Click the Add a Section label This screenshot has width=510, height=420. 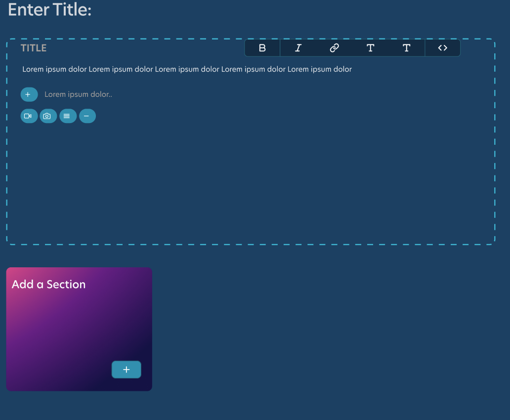48,284
